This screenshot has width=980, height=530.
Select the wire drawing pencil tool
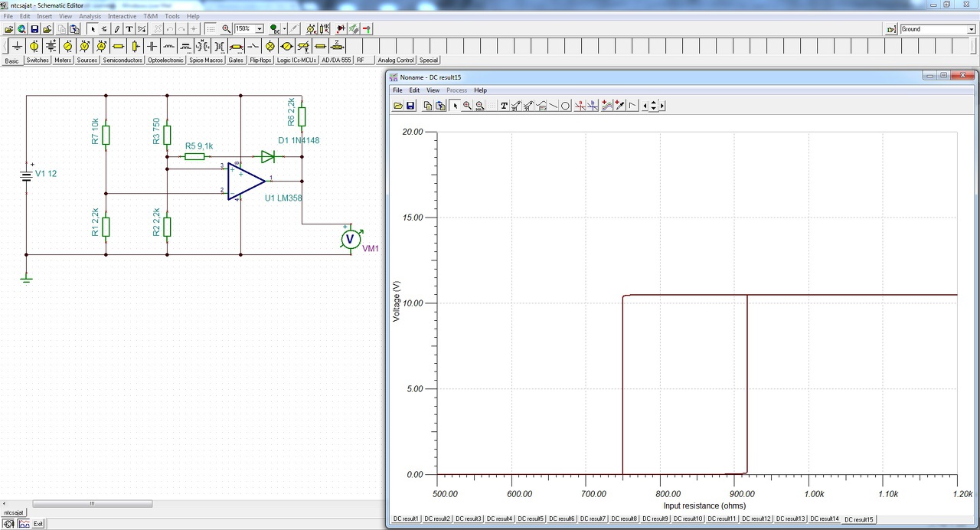pyautogui.click(x=117, y=29)
